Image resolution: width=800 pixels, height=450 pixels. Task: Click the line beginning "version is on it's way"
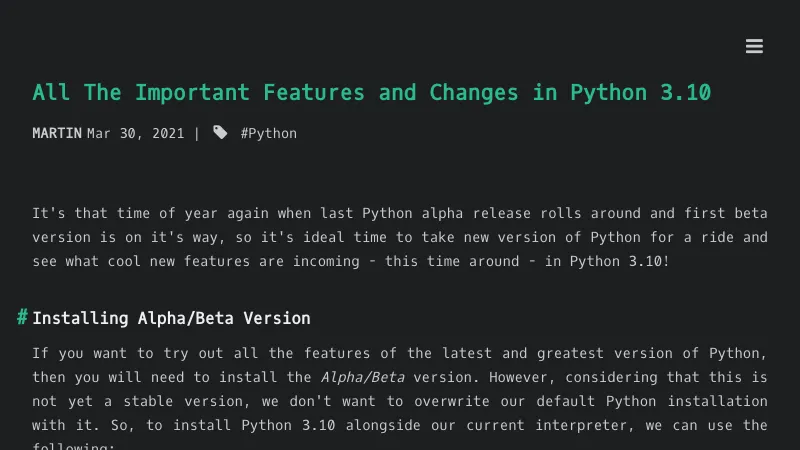pos(400,237)
